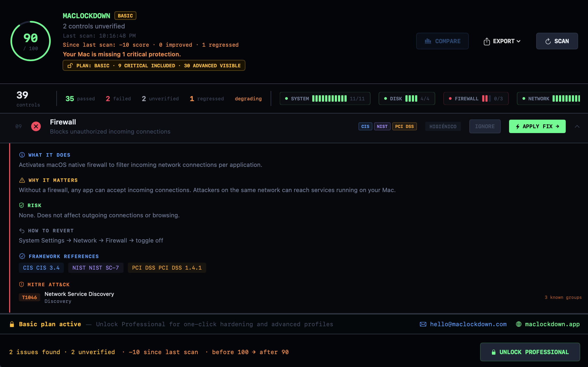Click the Network Service Discovery title
The width and height of the screenshot is (588, 367).
pyautogui.click(x=79, y=294)
